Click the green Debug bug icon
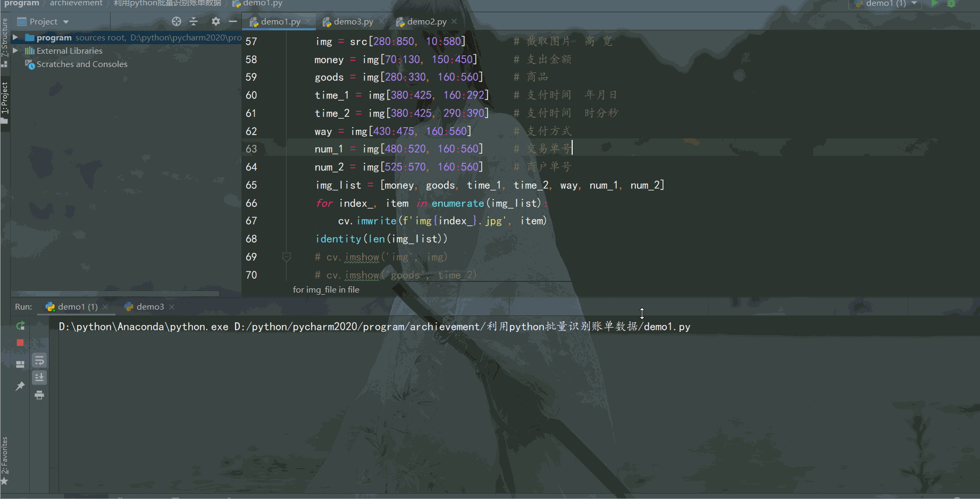Viewport: 980px width, 499px height. tap(951, 4)
